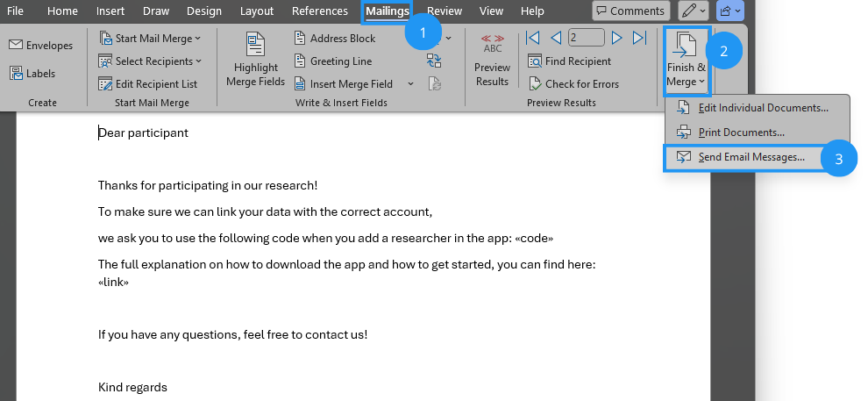
Task: Switch to the Design tab
Action: 204,11
